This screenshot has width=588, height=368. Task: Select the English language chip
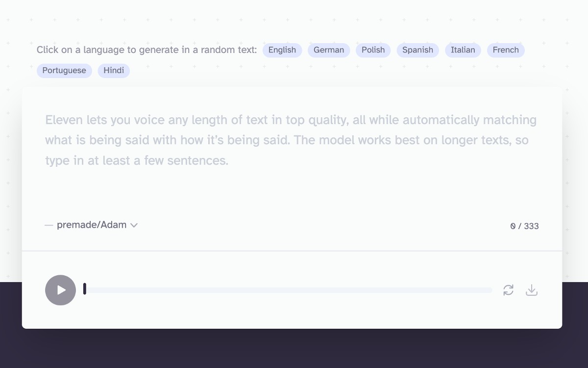click(282, 50)
